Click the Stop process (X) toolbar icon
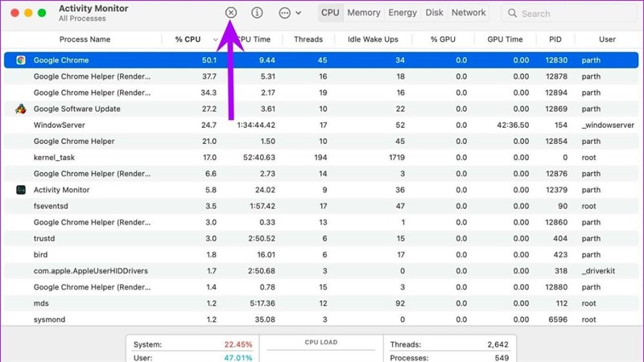644x362 pixels. coord(231,13)
